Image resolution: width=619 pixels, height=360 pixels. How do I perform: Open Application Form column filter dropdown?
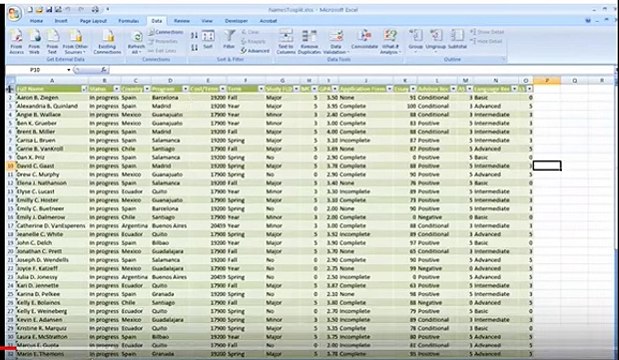pos(390,89)
